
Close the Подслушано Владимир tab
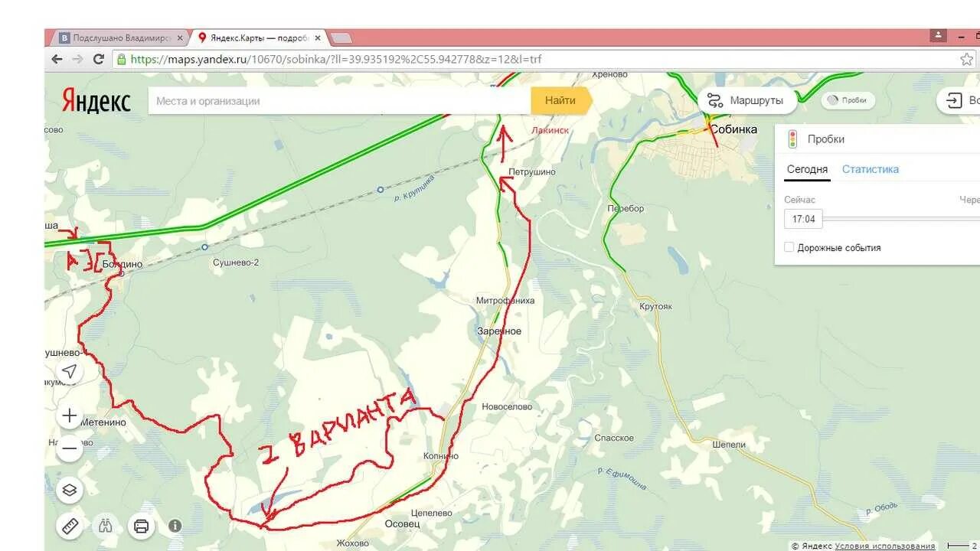pos(180,37)
